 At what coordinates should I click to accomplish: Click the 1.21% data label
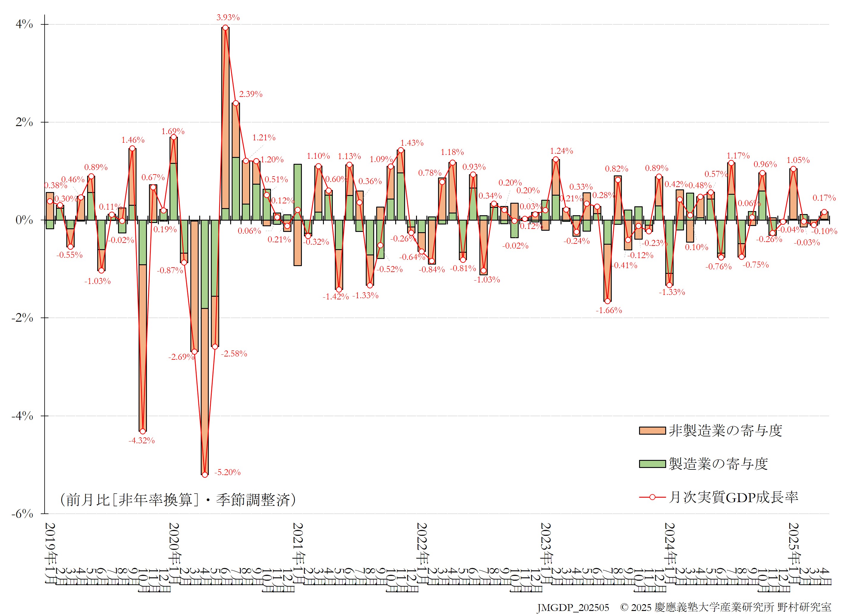pyautogui.click(x=264, y=138)
